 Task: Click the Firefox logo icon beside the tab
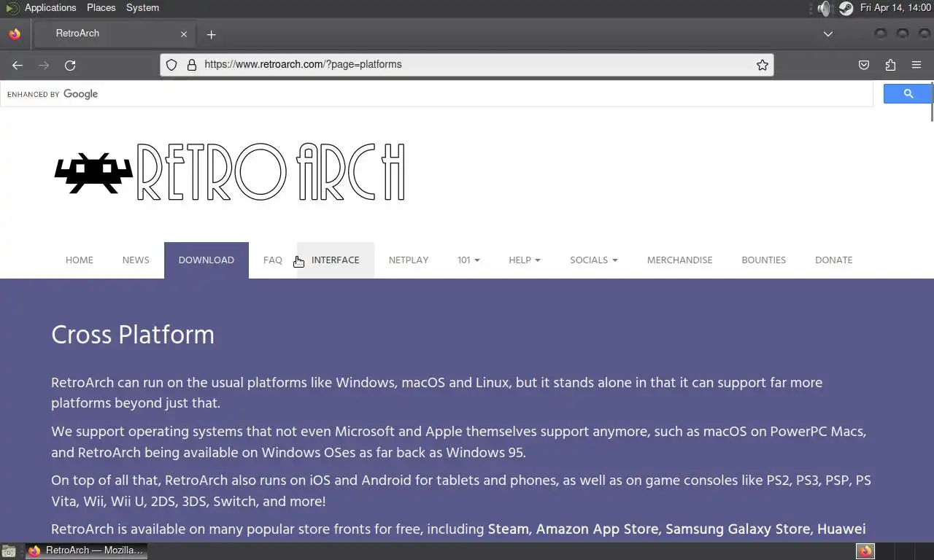(15, 34)
